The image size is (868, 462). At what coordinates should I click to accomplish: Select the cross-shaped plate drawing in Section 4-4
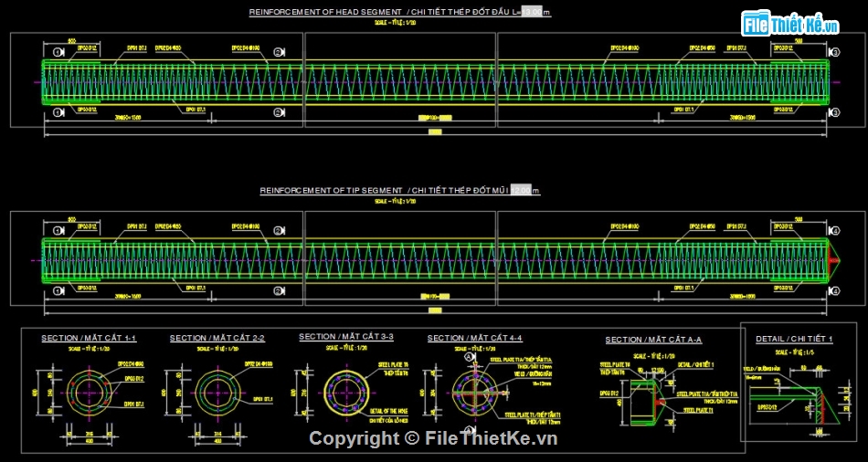[474, 394]
